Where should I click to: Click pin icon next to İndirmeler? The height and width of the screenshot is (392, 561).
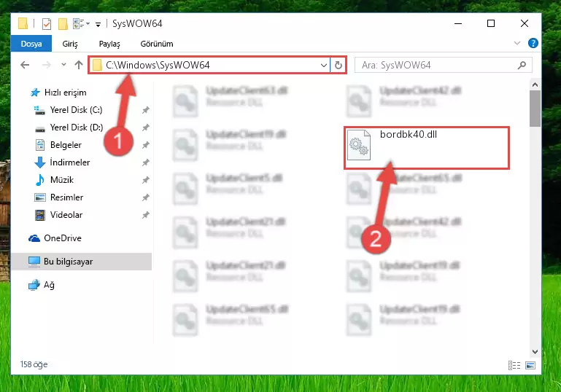[146, 162]
